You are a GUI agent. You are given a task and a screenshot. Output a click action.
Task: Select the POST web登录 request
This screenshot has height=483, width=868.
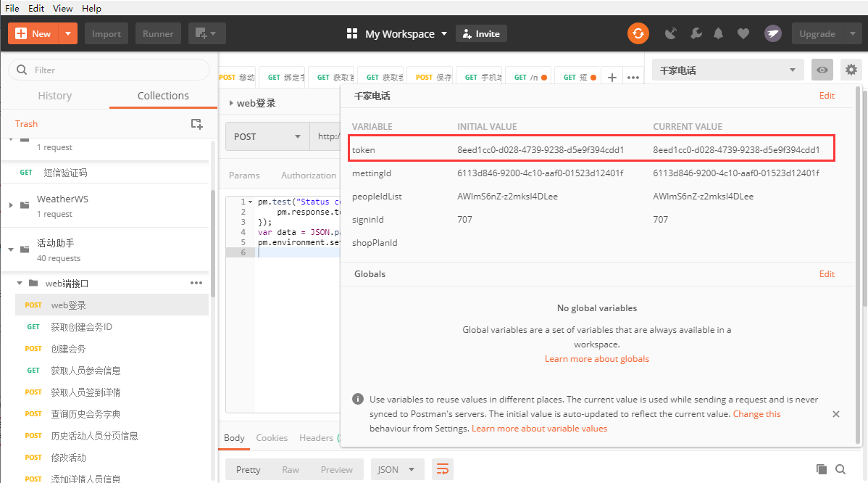[x=112, y=305]
